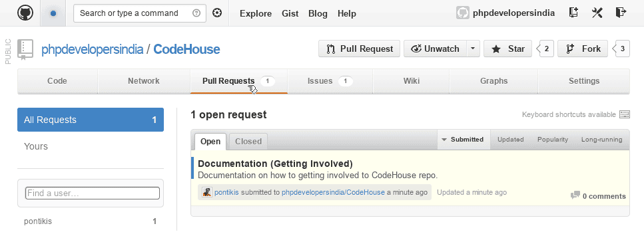Open the Code tab

click(x=57, y=81)
